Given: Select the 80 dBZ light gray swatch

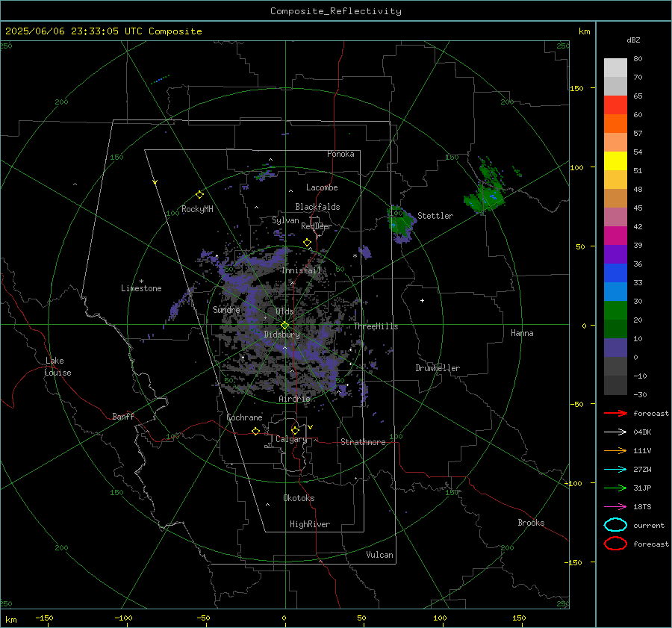Looking at the screenshot, I should pyautogui.click(x=615, y=68).
